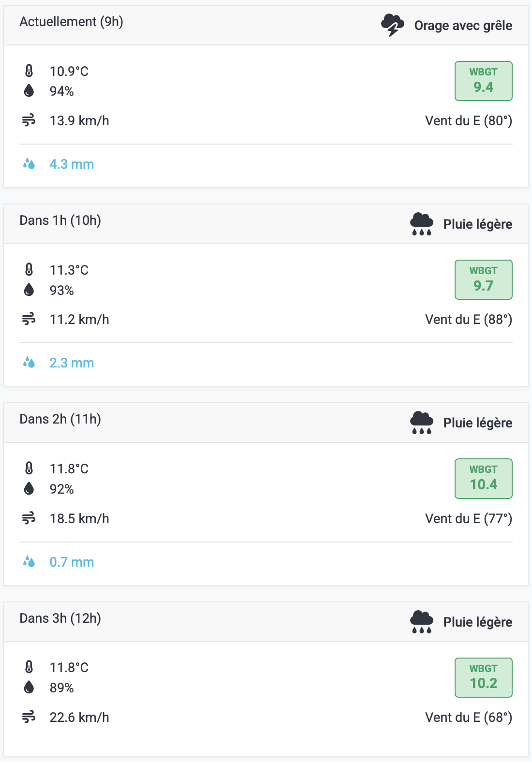Viewport: 532px width, 762px height.
Task: Select the "Actuellement (9h)" card header
Action: 72,22
